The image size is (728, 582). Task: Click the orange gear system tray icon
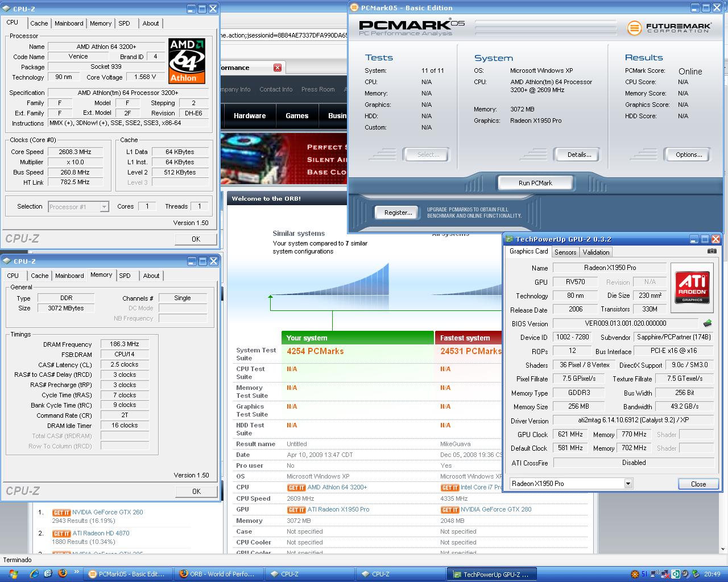(635, 574)
